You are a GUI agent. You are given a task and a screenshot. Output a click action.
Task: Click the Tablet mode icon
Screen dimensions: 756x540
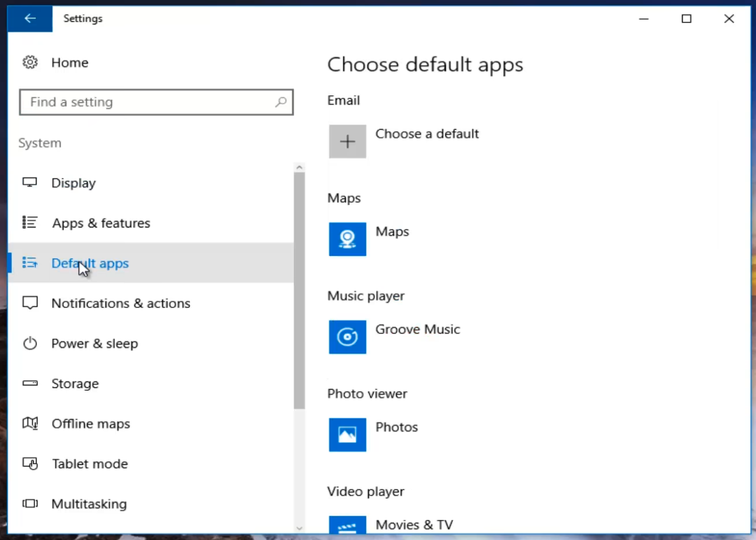(x=30, y=464)
